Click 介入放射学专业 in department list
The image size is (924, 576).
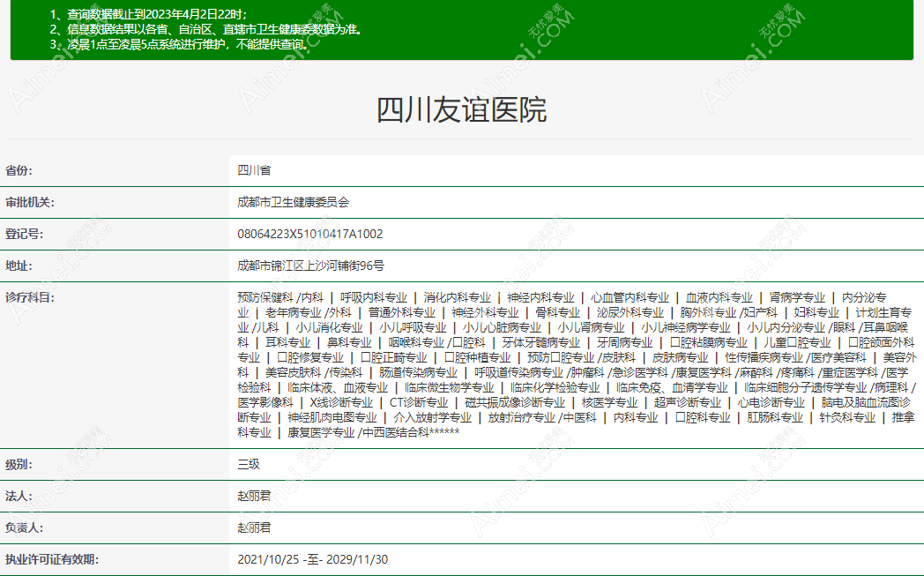point(433,418)
